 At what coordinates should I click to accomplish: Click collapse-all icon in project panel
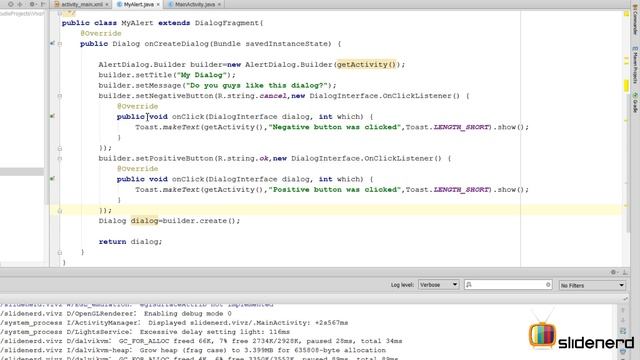click(20, 4)
